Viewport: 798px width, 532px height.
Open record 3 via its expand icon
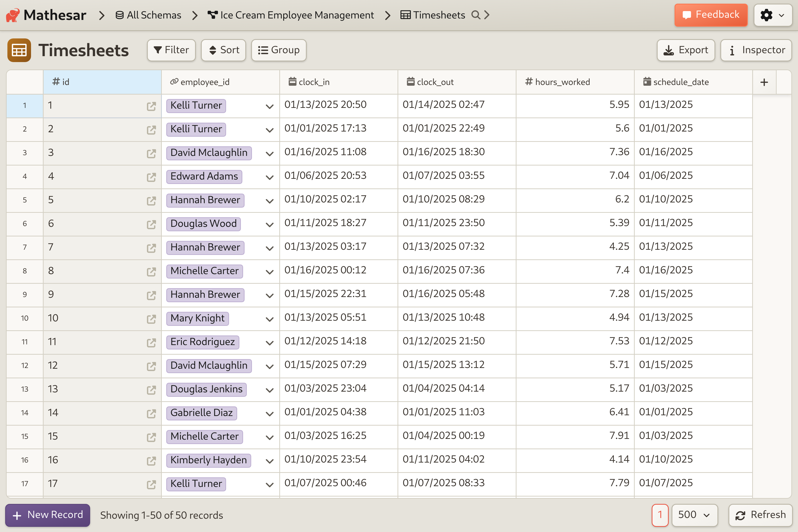[151, 154]
